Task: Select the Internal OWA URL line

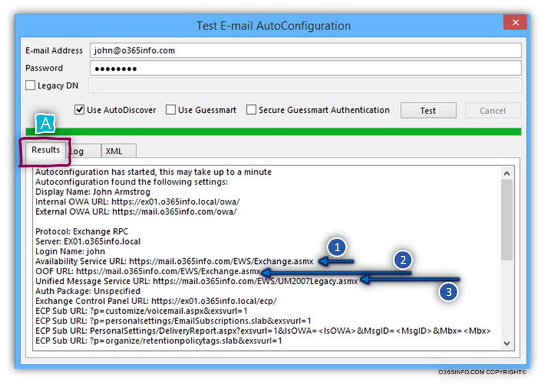Action: pos(138,202)
